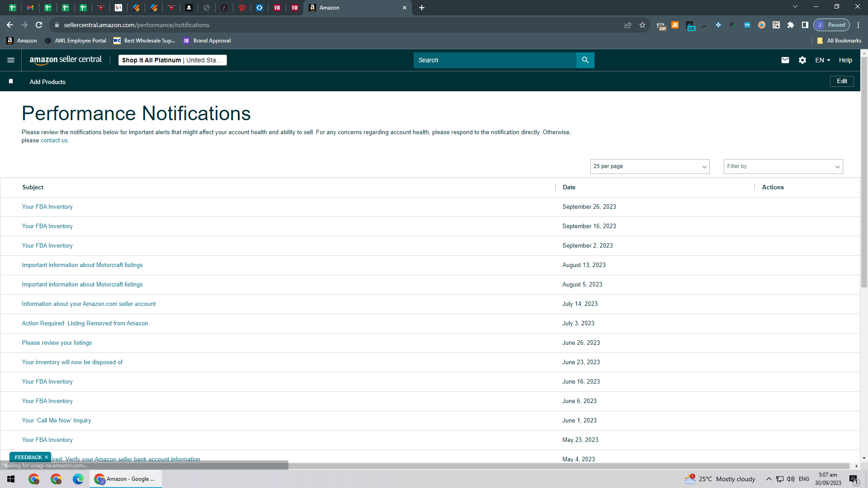The image size is (868, 488).
Task: Open the Seller Central hamburger menu
Action: pyautogui.click(x=11, y=60)
